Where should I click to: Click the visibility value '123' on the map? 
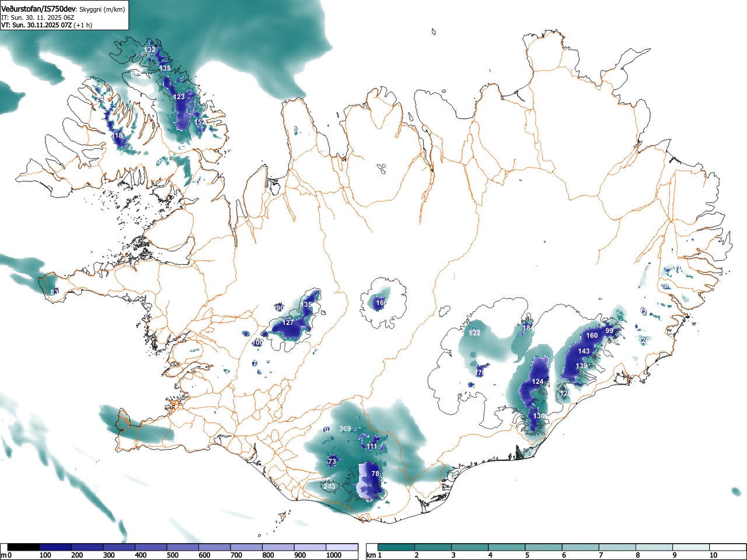tap(179, 97)
